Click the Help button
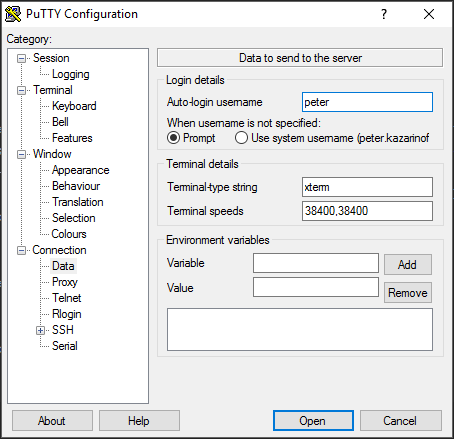This screenshot has height=439, width=454. point(139,421)
